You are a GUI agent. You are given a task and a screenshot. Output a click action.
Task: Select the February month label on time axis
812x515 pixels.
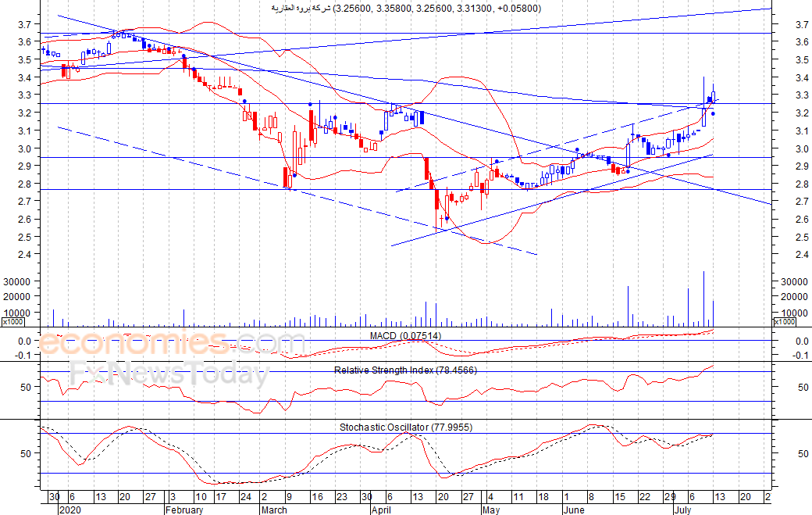[184, 510]
